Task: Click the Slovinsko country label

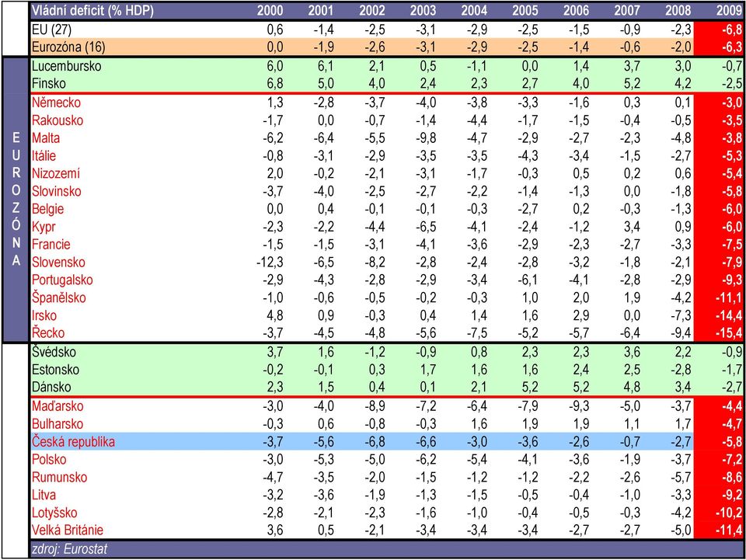Action: pyautogui.click(x=56, y=192)
